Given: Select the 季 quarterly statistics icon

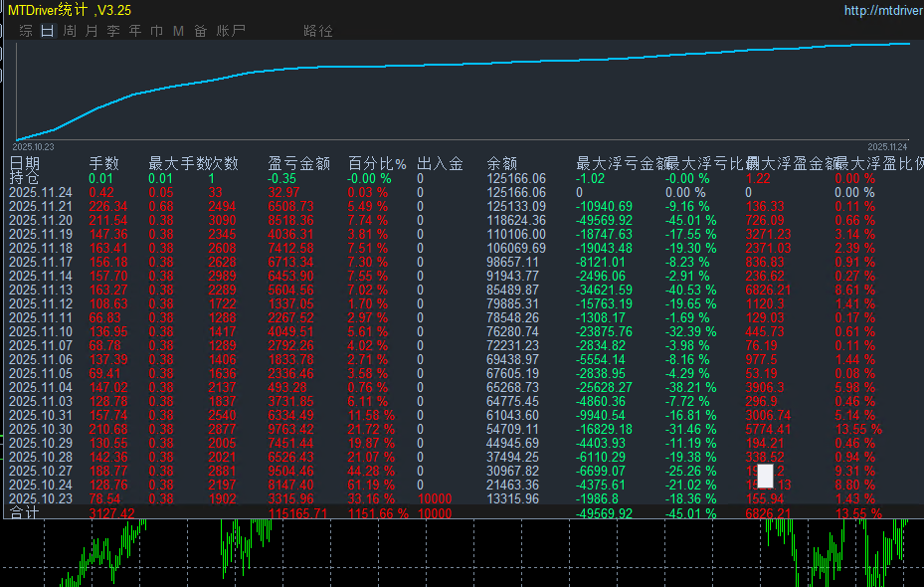Looking at the screenshot, I should point(110,30).
